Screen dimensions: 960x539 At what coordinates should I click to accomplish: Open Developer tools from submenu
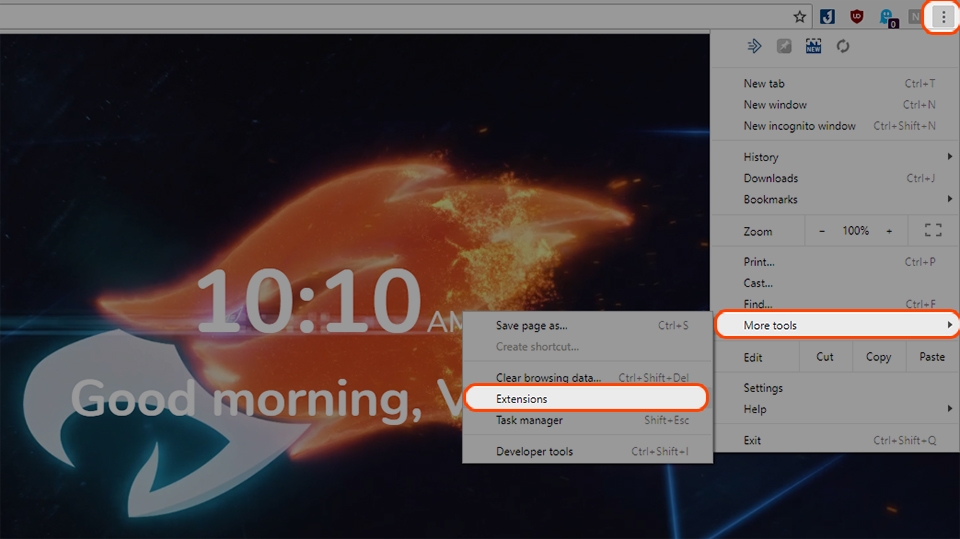[588, 451]
